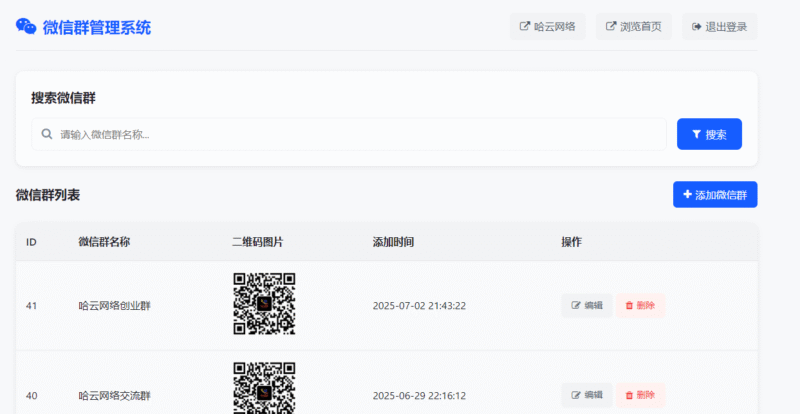The height and width of the screenshot is (414, 800).
Task: Click the 二维码图片 column header
Action: 258,242
